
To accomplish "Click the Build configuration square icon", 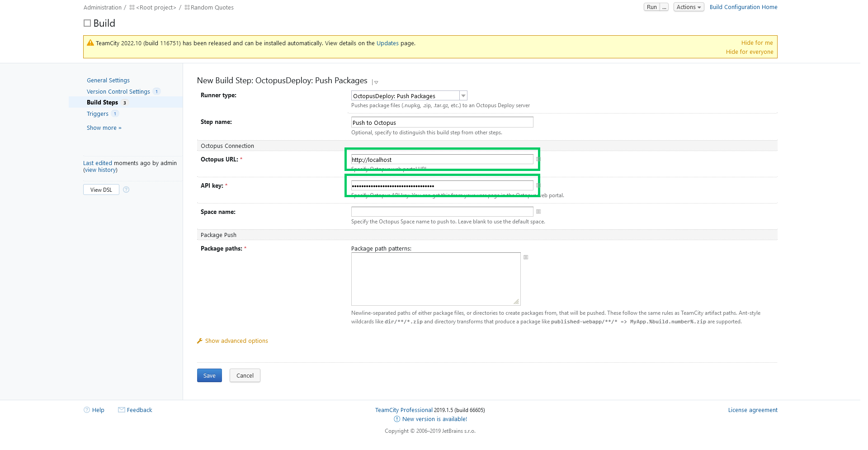I will [x=87, y=23].
